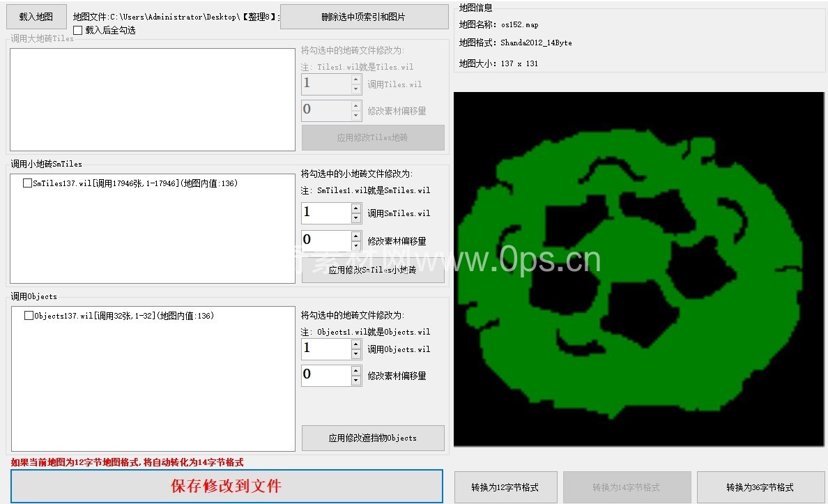Click the Objects 修改素材偏移量 input field

tap(325, 376)
